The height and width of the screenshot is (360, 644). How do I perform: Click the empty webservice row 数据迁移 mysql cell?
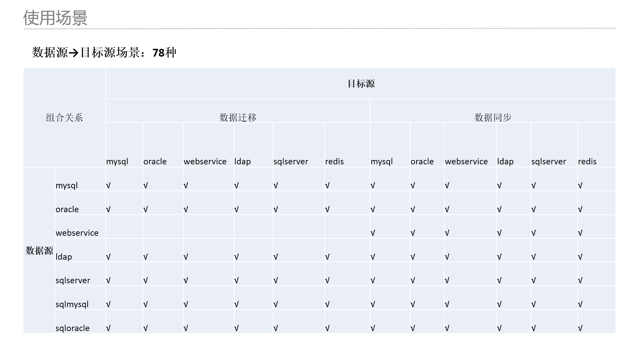tap(124, 227)
